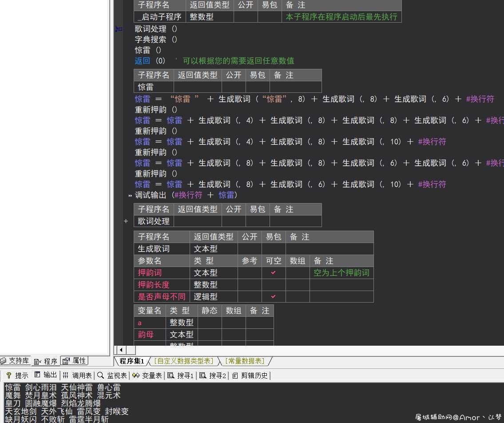Click the 搜寻2 search icon
The width and height of the screenshot is (504, 423).
(202, 375)
